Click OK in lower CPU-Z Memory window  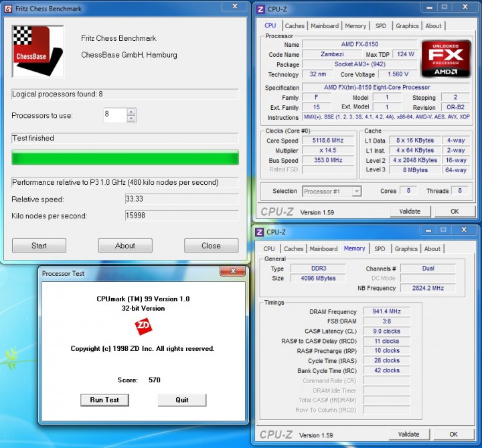(454, 434)
